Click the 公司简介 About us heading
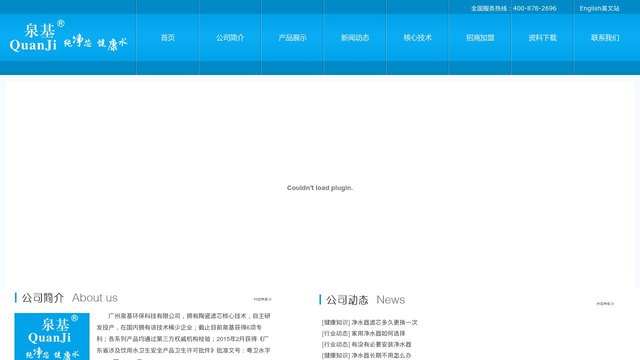640x360 pixels. point(69,298)
